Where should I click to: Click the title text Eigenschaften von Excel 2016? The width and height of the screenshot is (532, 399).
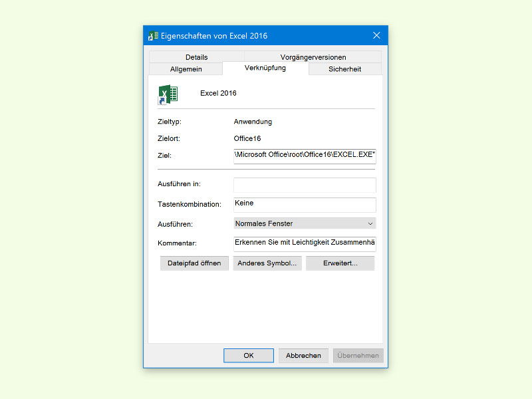214,36
